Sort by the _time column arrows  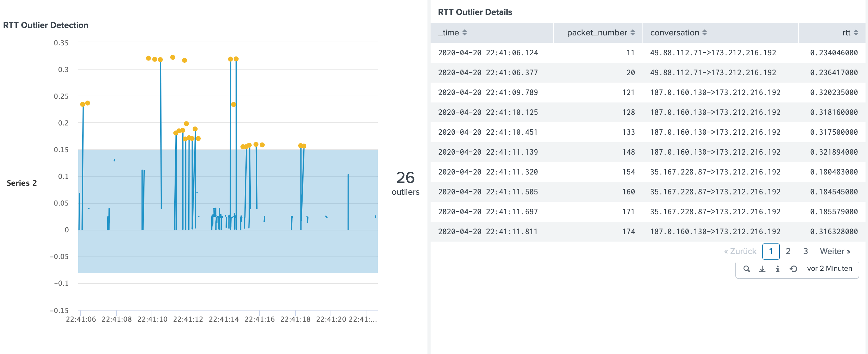click(x=464, y=33)
